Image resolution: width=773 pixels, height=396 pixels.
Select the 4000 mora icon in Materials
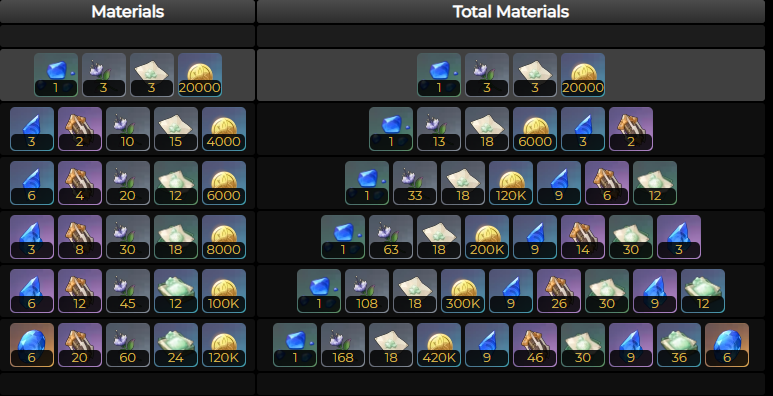click(224, 129)
